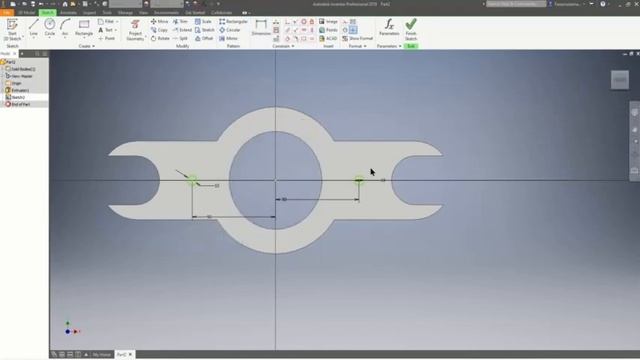Open the Line tool dropdown arrow
The width and height of the screenshot is (640, 360).
pyautogui.click(x=33, y=38)
